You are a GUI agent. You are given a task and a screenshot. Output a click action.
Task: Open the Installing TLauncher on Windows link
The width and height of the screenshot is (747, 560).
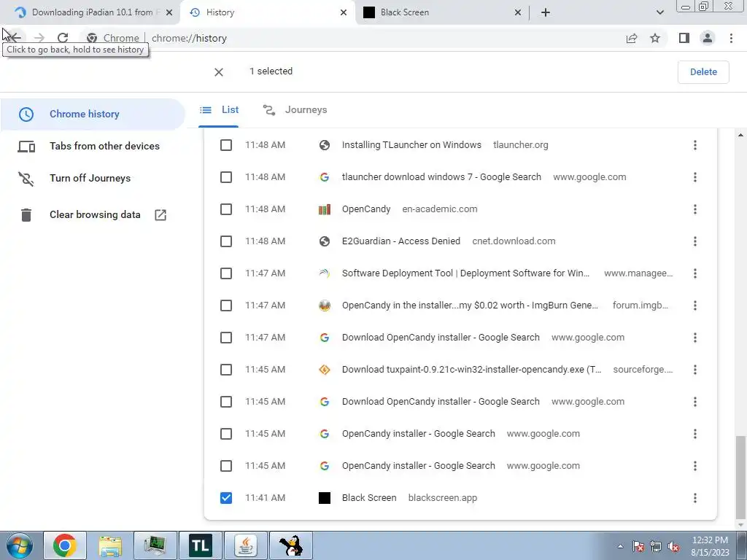coord(411,145)
